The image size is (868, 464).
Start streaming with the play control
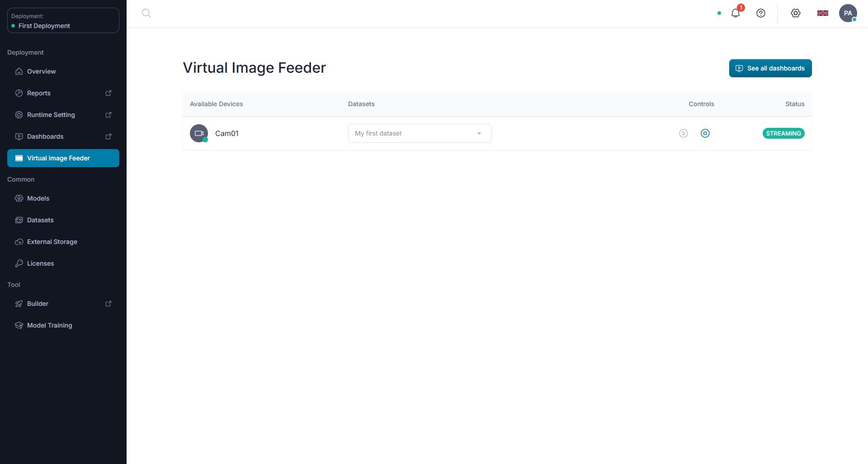684,133
